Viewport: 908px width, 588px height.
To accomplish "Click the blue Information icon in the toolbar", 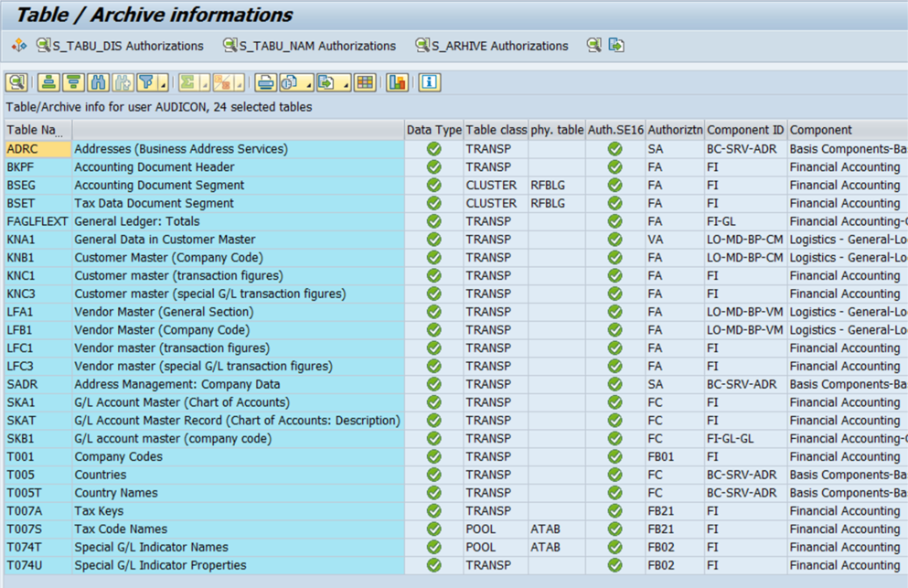I will [x=429, y=82].
